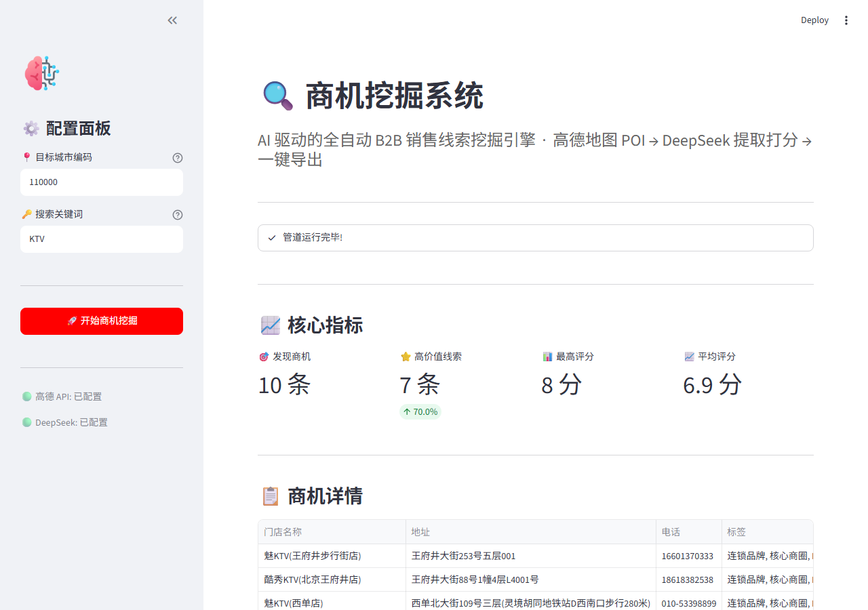
Task: Click the 70.0% delta badge
Action: (x=420, y=411)
